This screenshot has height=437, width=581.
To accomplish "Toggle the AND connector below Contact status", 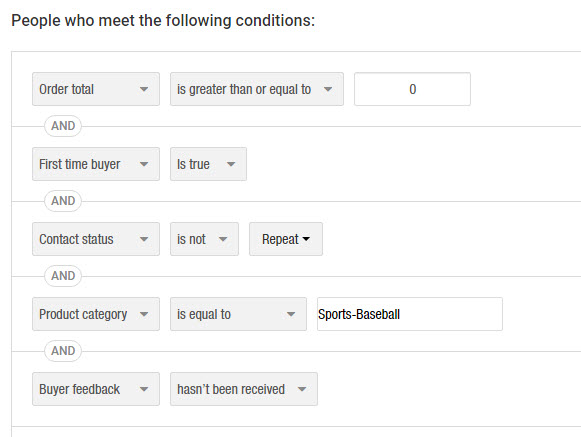I will point(63,276).
